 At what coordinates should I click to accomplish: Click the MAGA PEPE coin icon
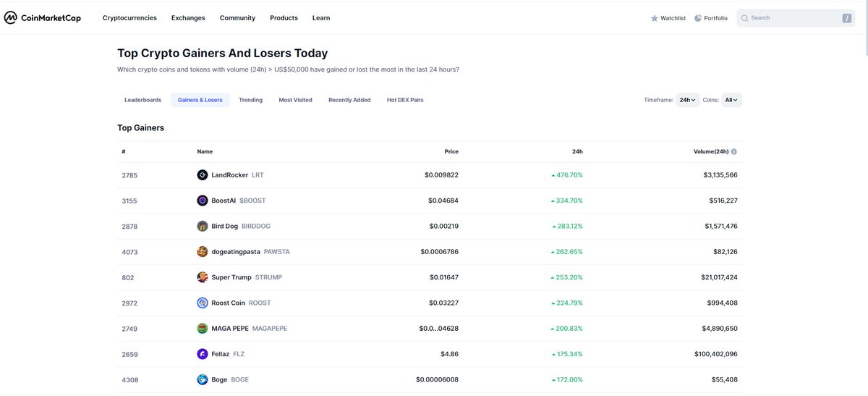(203, 329)
